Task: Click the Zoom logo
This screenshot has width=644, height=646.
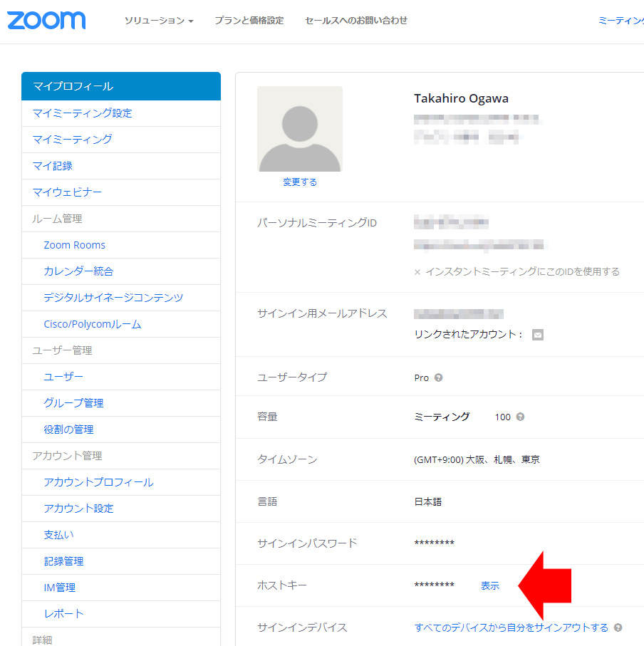Action: [46, 20]
